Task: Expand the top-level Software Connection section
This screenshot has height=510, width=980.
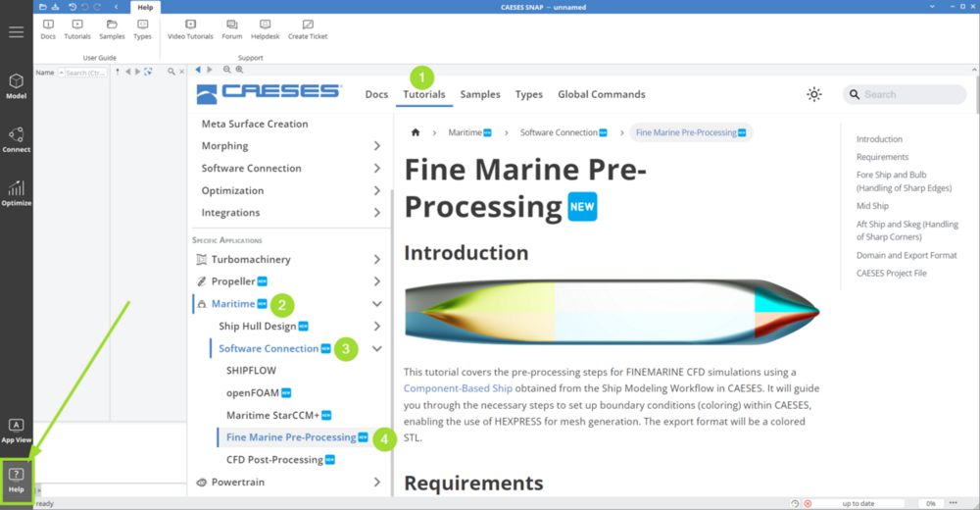Action: pyautogui.click(x=377, y=169)
